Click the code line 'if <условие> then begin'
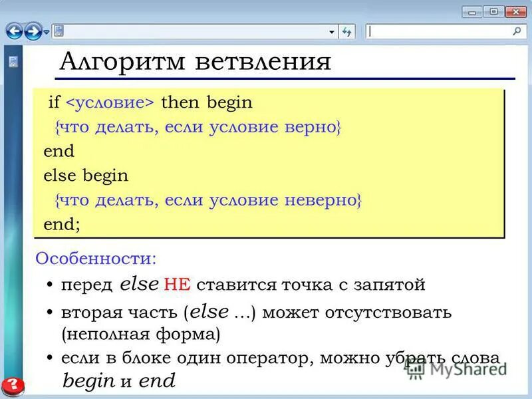 click(150, 103)
